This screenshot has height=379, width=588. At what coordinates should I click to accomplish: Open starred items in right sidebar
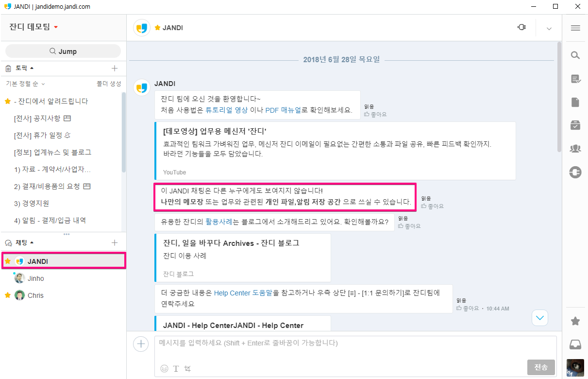[x=575, y=321]
